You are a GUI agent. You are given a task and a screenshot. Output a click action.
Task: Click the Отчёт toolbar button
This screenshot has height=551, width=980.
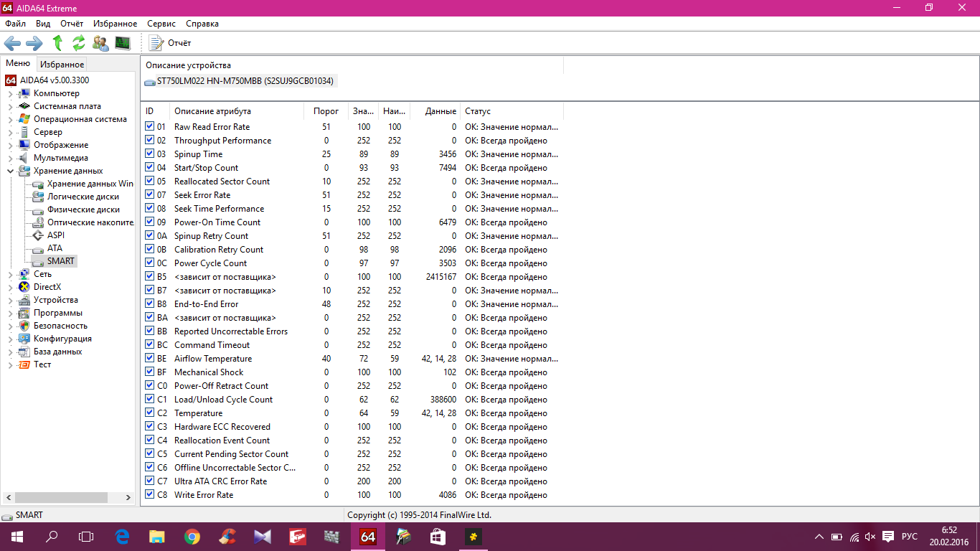(170, 43)
